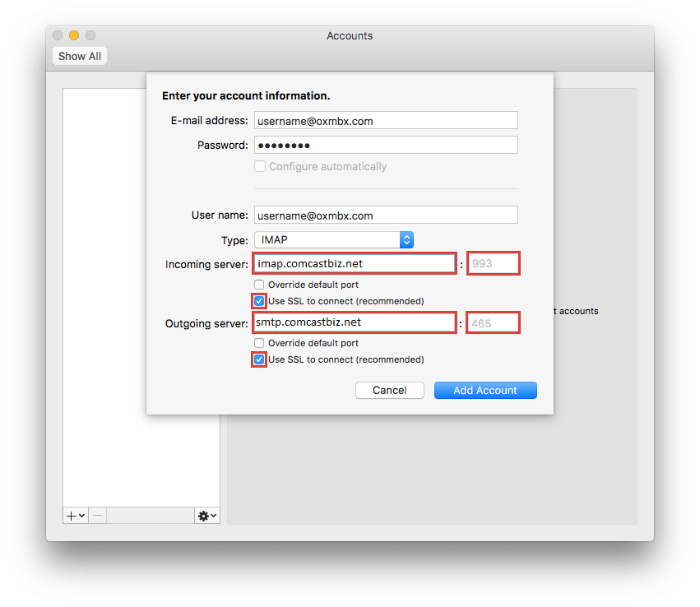Enable incoming Override default port checkbox
Viewport: 700px width, 607px height.
coord(260,285)
